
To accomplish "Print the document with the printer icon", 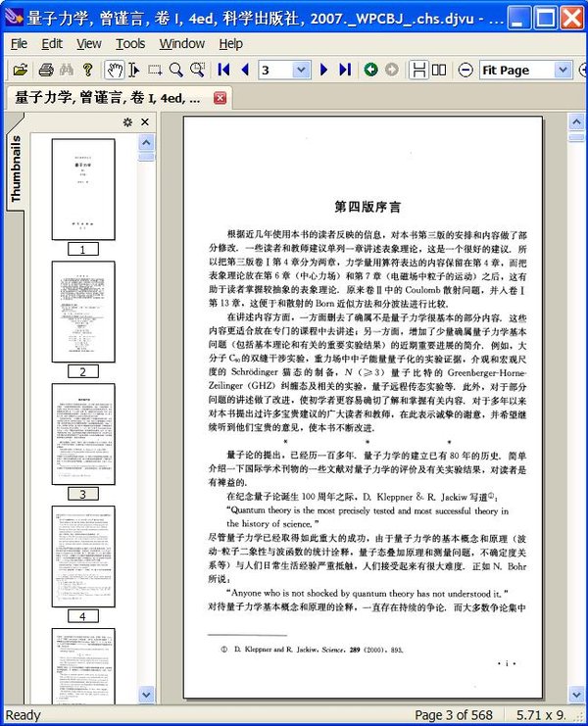I will tap(46, 70).
